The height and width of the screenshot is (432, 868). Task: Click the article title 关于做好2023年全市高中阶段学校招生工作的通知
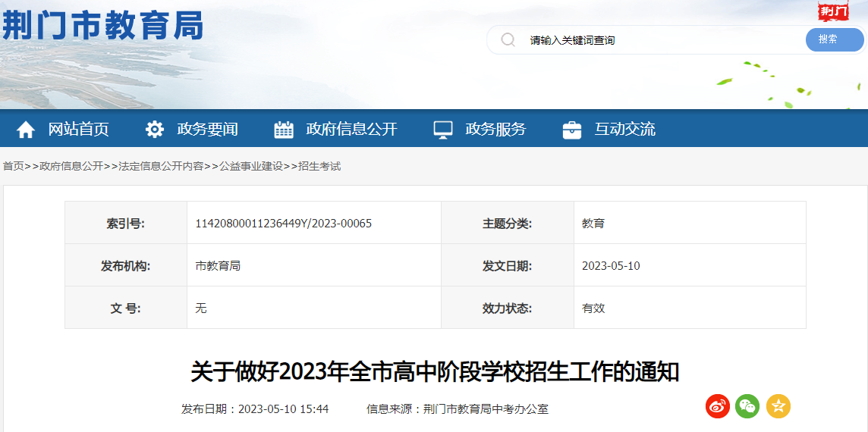tap(435, 372)
